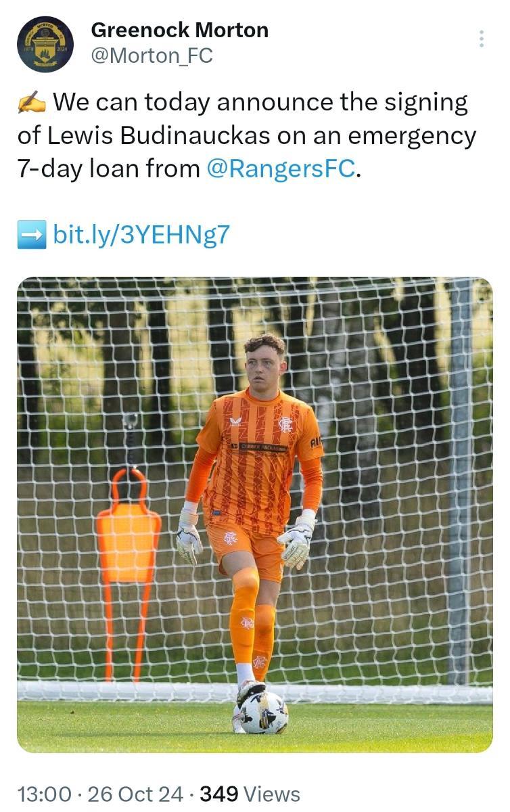Open the goalkeeper photo in full view

click(x=255, y=515)
